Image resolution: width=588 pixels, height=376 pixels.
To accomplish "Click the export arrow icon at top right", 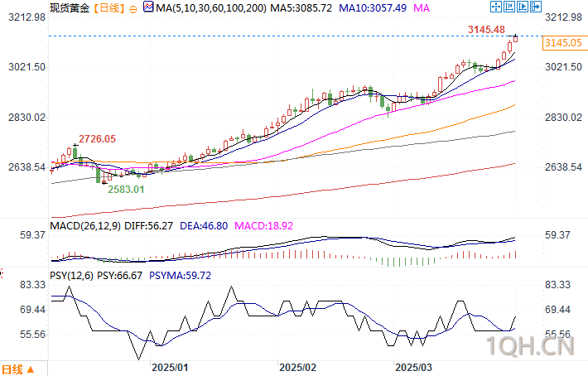I will (x=536, y=7).
